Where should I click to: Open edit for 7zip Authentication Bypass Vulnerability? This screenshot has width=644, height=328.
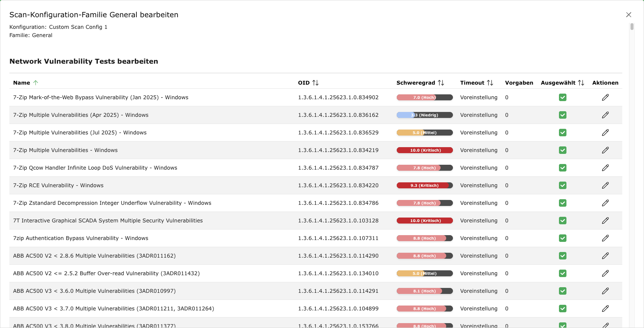[x=605, y=238]
